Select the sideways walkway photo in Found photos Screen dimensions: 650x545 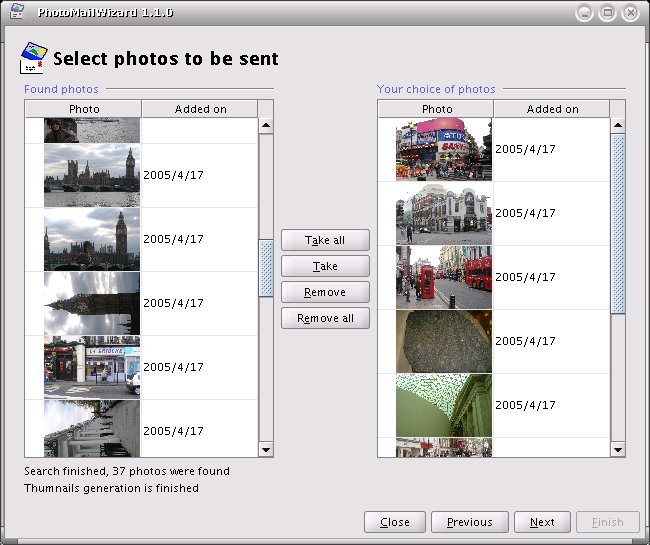point(92,429)
